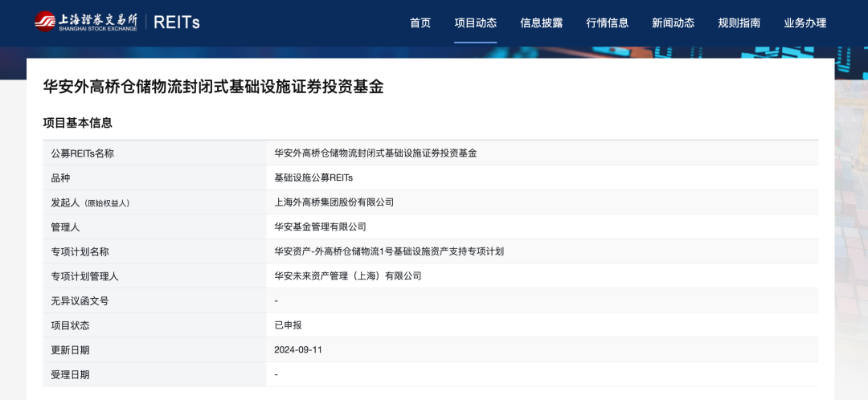This screenshot has height=400, width=868.
Task: Click the fund name value in table
Action: tap(375, 153)
